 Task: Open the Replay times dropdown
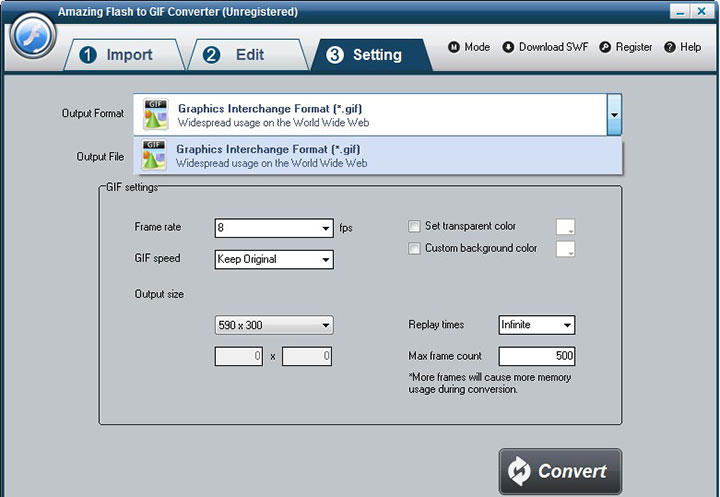click(537, 325)
